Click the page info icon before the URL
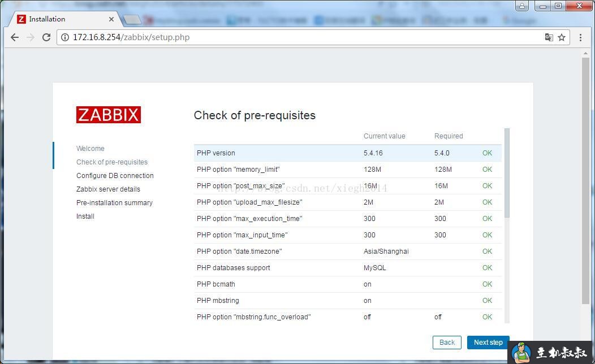This screenshot has width=595, height=364. pos(65,37)
